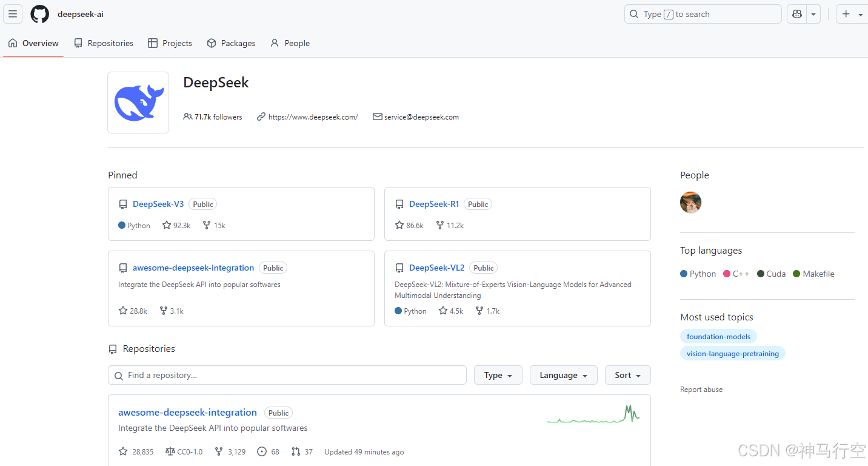Open pinned awesome-deepseek-integration repository link
Screen dimensions: 868x466
tap(193, 268)
